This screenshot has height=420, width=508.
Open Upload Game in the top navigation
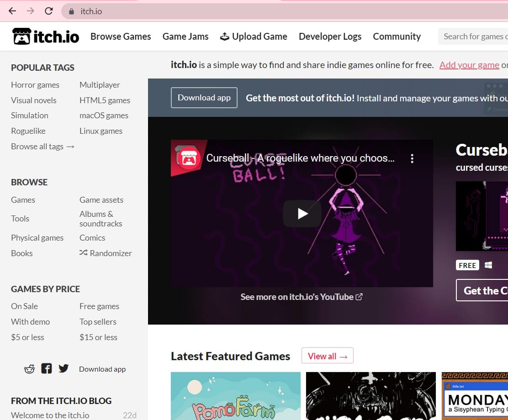pyautogui.click(x=254, y=36)
